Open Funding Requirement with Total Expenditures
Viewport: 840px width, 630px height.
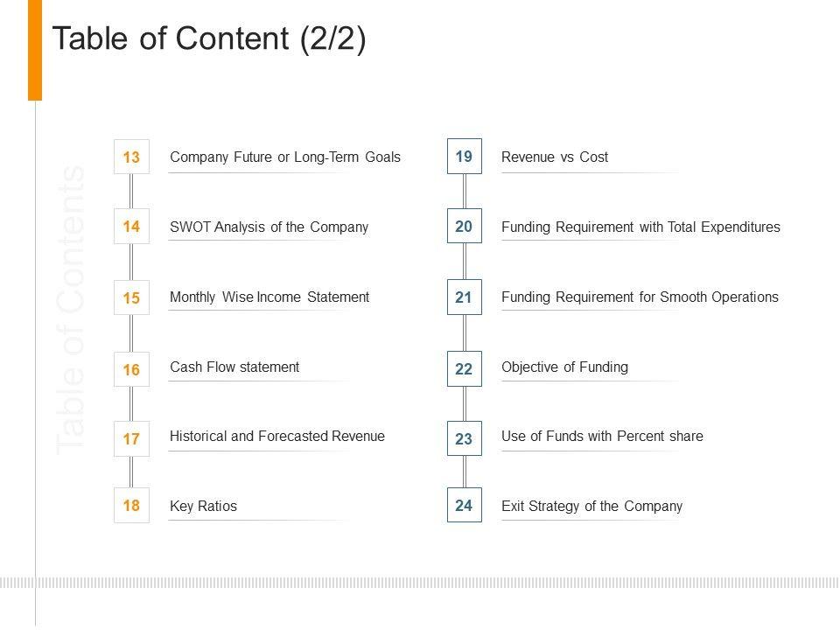coord(640,227)
